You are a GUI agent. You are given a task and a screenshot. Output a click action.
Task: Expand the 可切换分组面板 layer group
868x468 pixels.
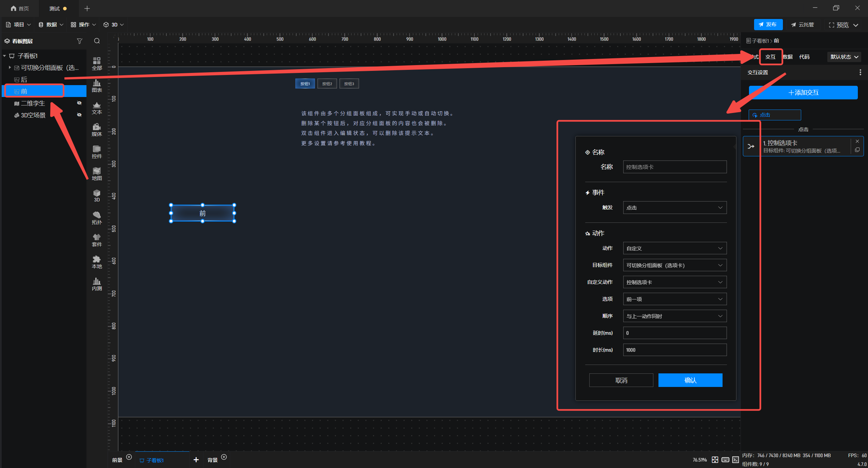pos(10,67)
